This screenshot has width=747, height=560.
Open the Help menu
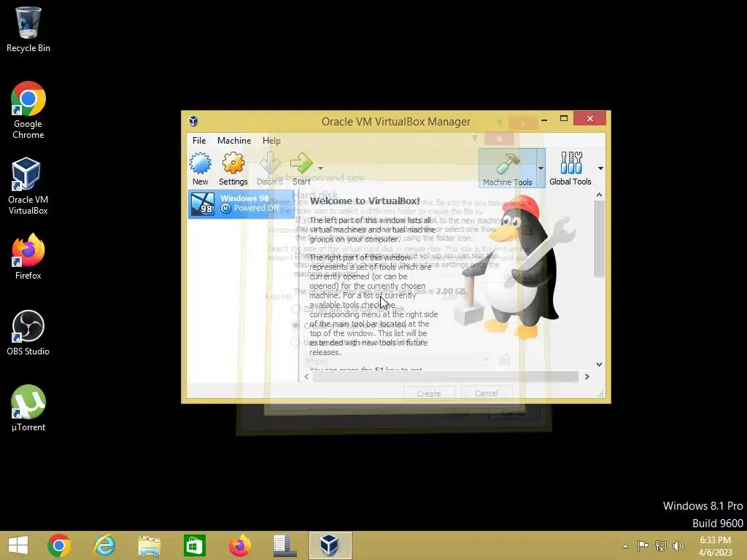point(271,141)
